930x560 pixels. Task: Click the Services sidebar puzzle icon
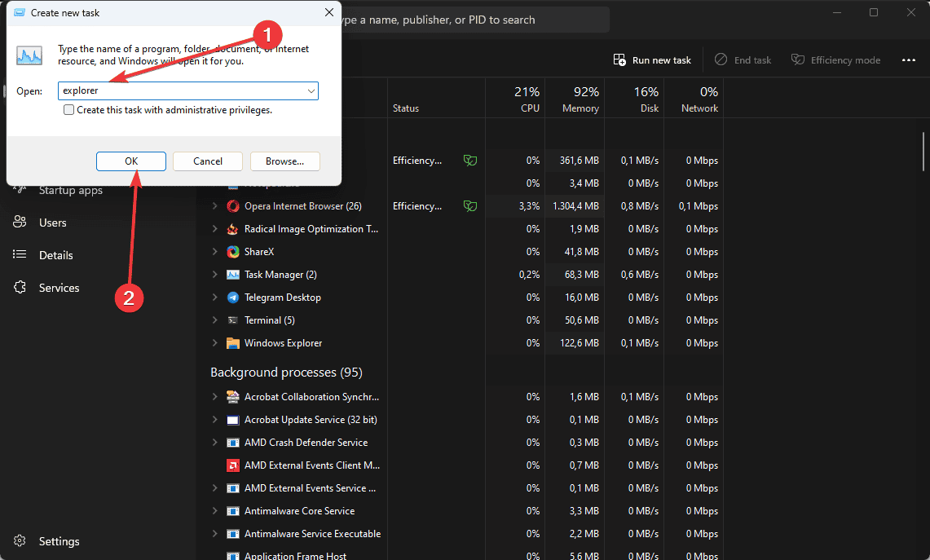click(x=20, y=287)
